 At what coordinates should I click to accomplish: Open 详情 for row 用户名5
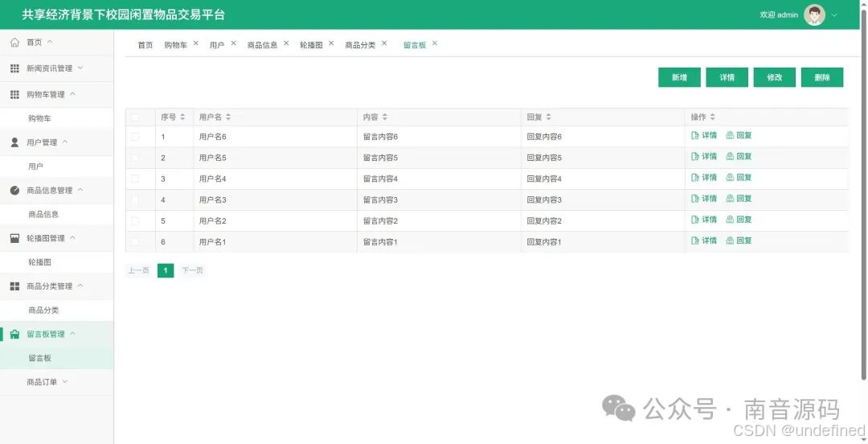pos(704,156)
